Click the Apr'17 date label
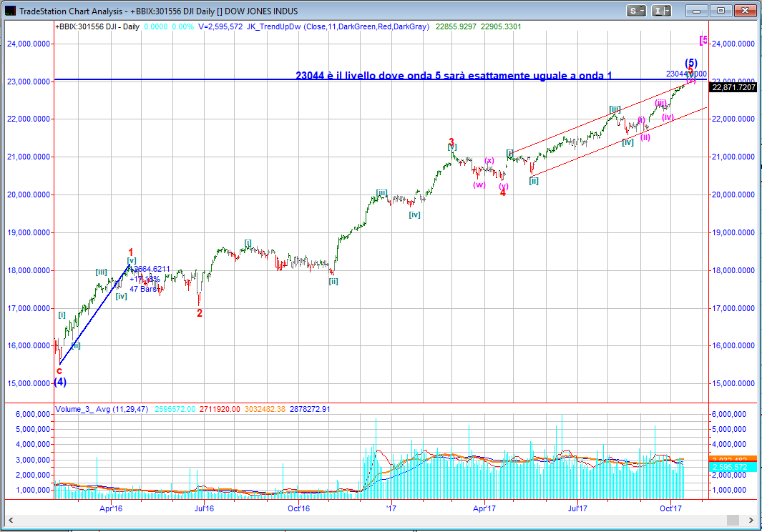This screenshot has height=532, width=762. (x=484, y=508)
